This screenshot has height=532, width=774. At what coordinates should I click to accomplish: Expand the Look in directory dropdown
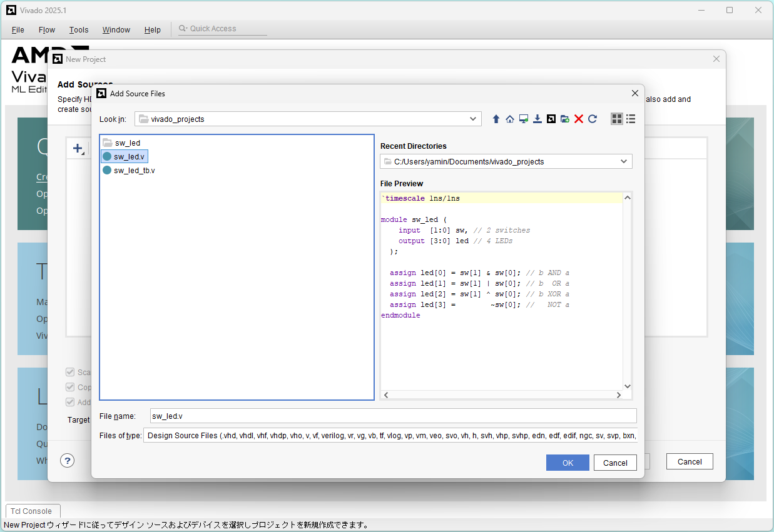(473, 119)
